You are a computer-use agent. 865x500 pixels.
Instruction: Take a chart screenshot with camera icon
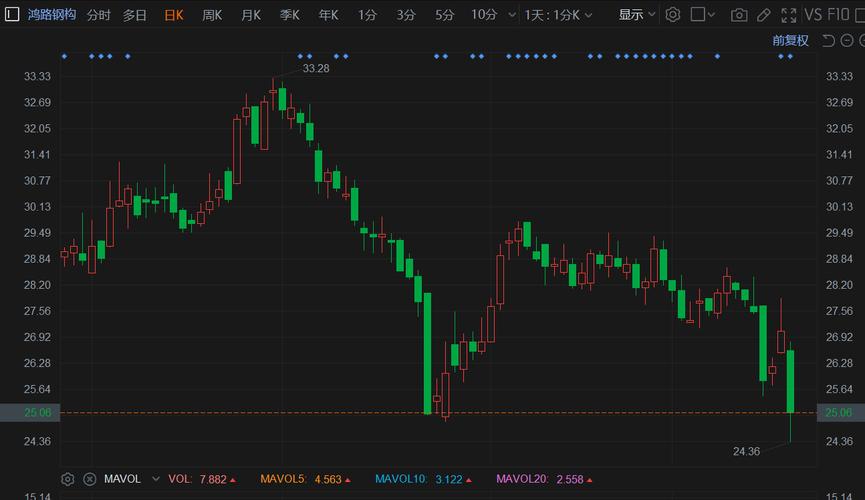739,15
